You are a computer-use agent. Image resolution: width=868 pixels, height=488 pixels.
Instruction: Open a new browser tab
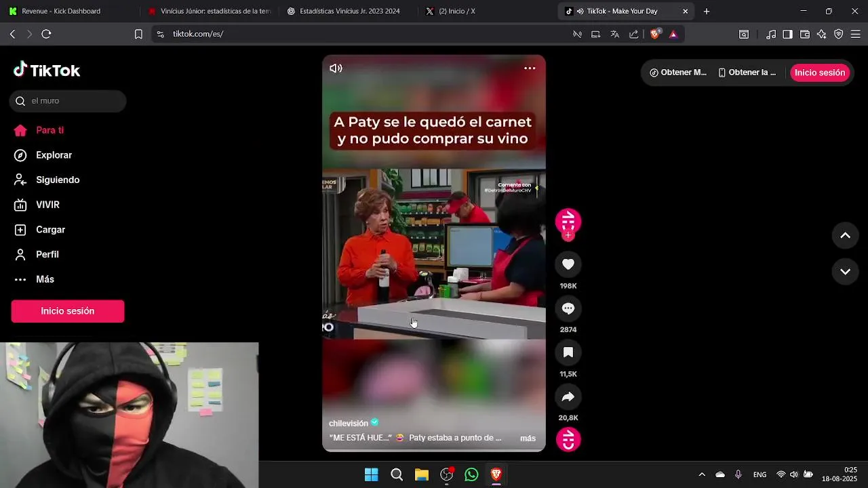[x=707, y=11]
